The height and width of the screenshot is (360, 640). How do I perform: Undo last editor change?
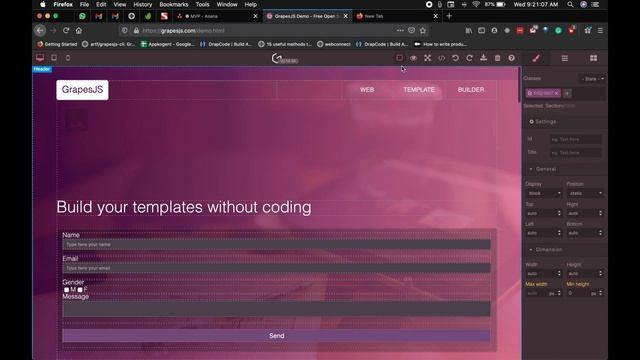pyautogui.click(x=456, y=58)
